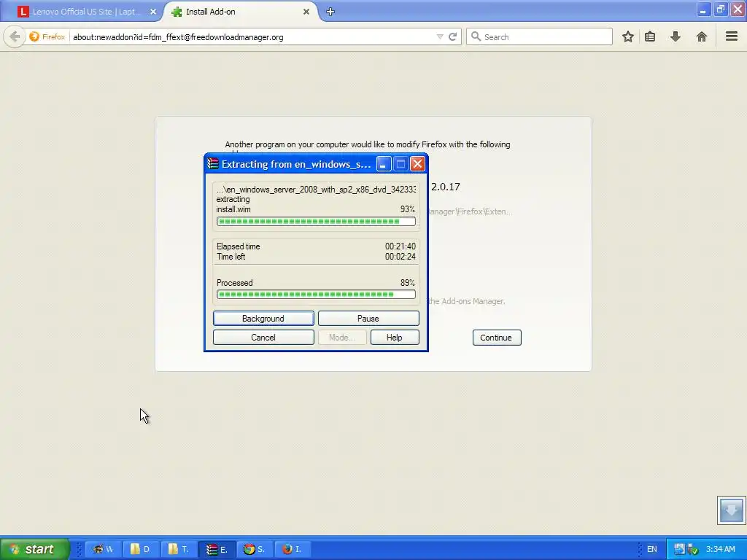The width and height of the screenshot is (747, 560).
Task: Open the D folder taskbar item
Action: pos(141,549)
